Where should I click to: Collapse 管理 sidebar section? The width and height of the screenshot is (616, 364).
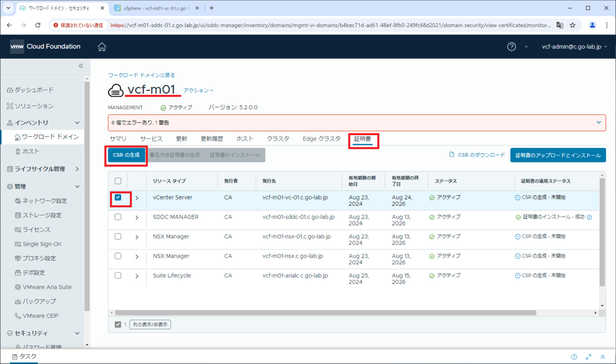[78, 187]
